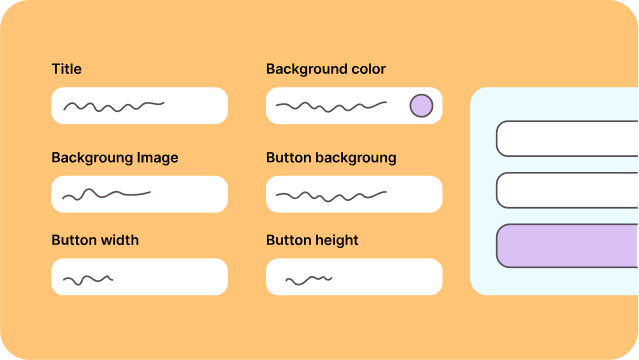Click the Button backgroung label
Screen dimensions: 639x360
tap(331, 158)
